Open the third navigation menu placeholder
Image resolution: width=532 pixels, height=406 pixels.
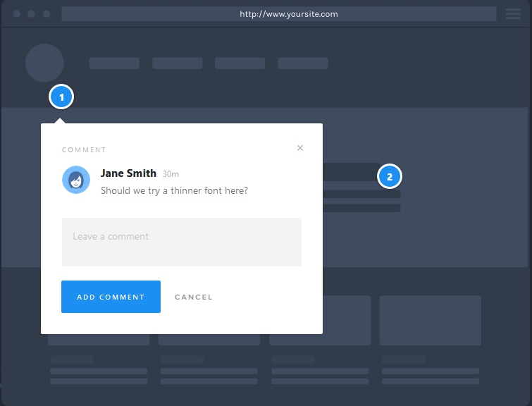pyautogui.click(x=240, y=63)
